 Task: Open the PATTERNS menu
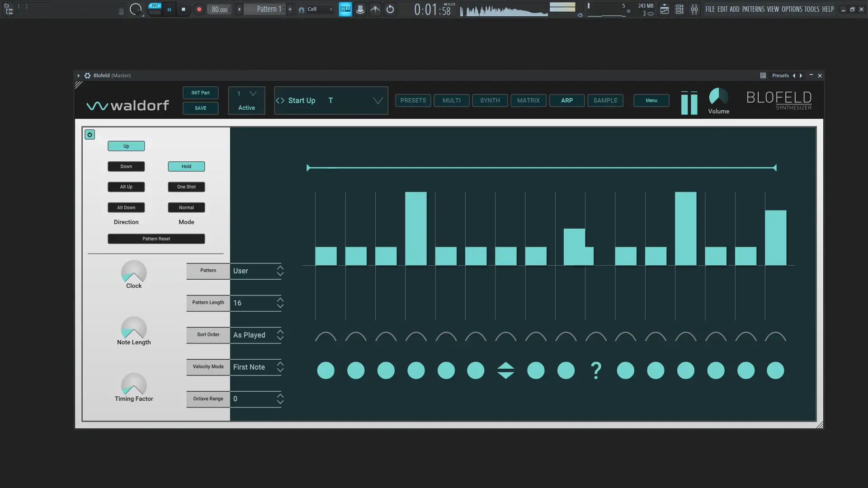753,9
